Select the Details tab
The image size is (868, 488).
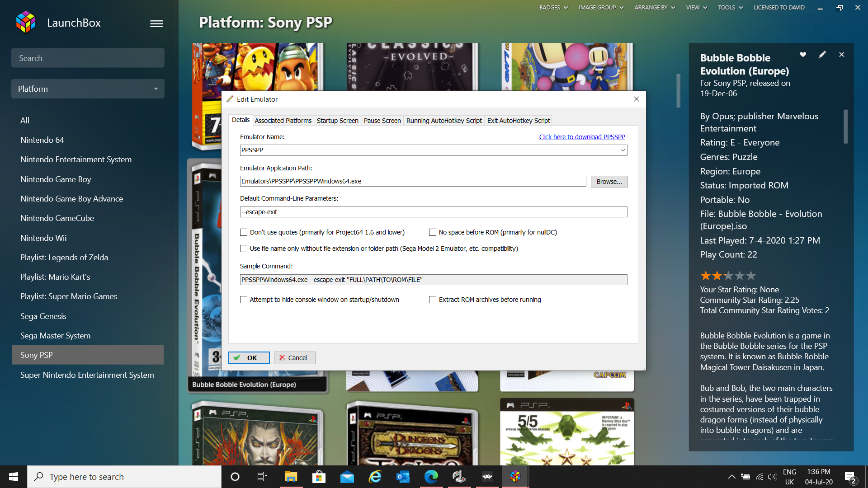241,120
